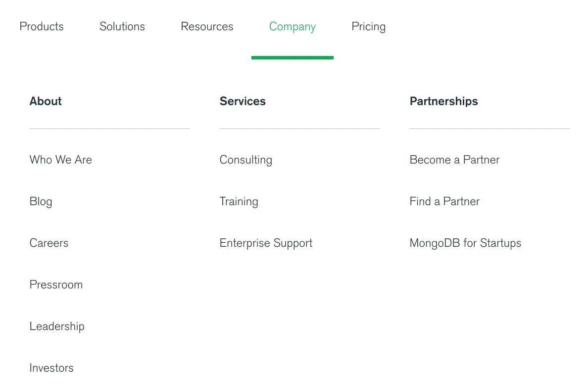Viewport: 588px width, 391px height.
Task: Select MongoDB for Startups link
Action: (465, 243)
